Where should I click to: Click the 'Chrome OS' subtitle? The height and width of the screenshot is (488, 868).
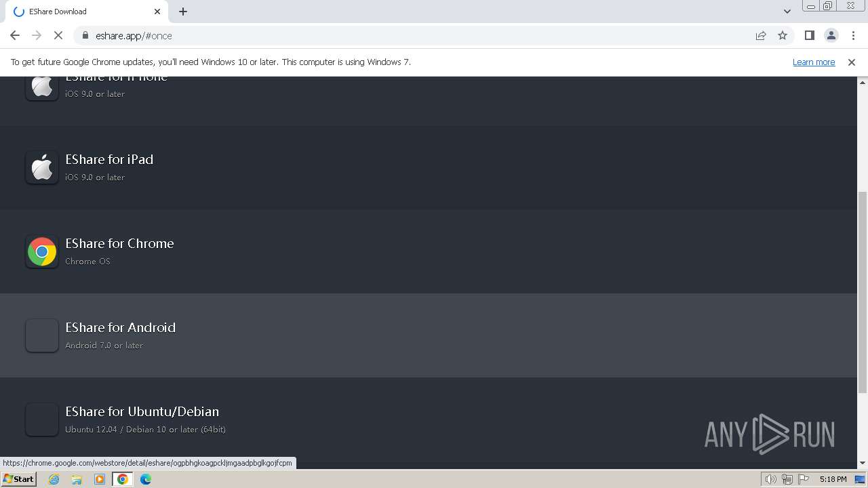pyautogui.click(x=87, y=261)
